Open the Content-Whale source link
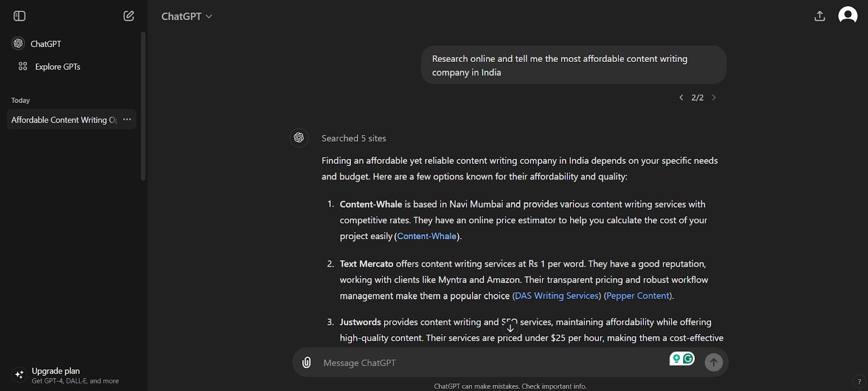Image resolution: width=868 pixels, height=391 pixels. 427,236
